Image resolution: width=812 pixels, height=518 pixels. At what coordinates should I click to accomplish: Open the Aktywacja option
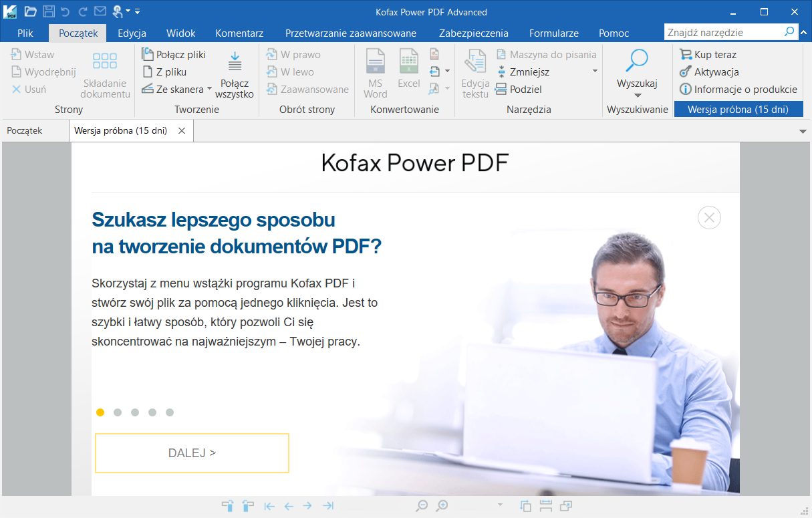coord(709,72)
